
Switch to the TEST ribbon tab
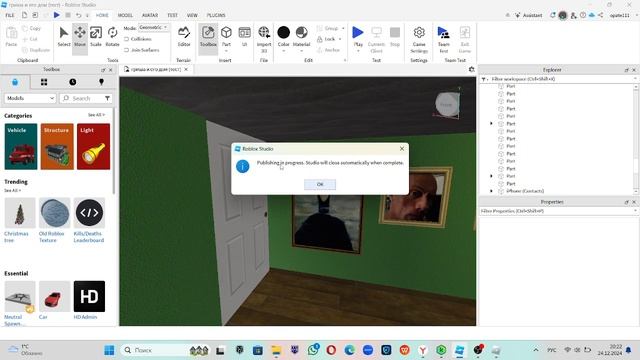(172, 15)
